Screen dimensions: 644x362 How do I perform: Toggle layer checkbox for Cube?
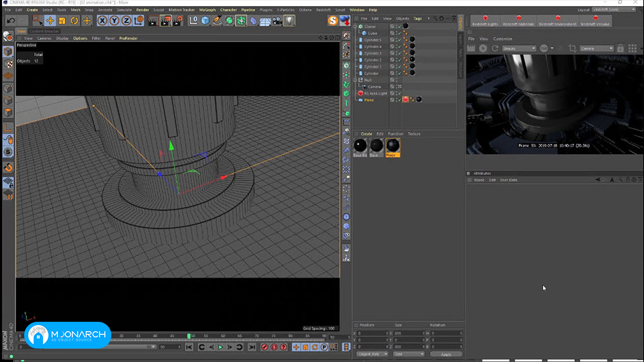coord(392,34)
